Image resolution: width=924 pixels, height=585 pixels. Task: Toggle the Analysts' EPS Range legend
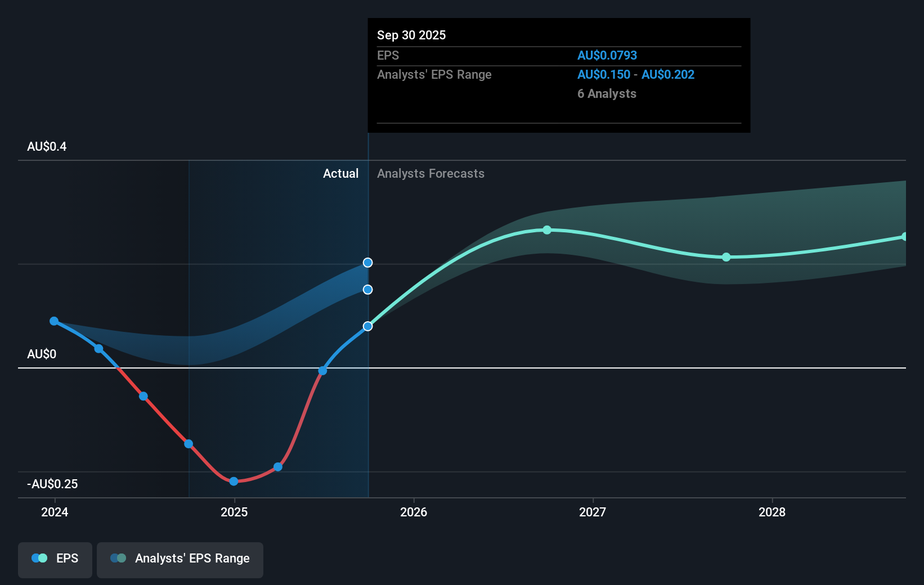[180, 560]
